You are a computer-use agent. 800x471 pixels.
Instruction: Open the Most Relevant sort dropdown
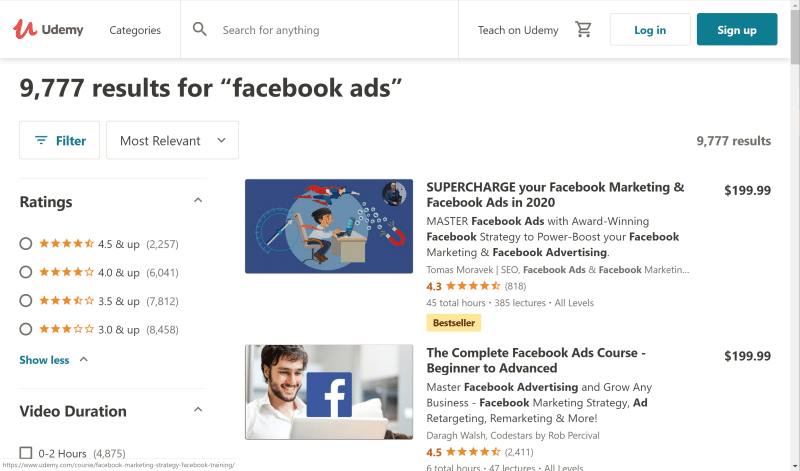point(172,140)
